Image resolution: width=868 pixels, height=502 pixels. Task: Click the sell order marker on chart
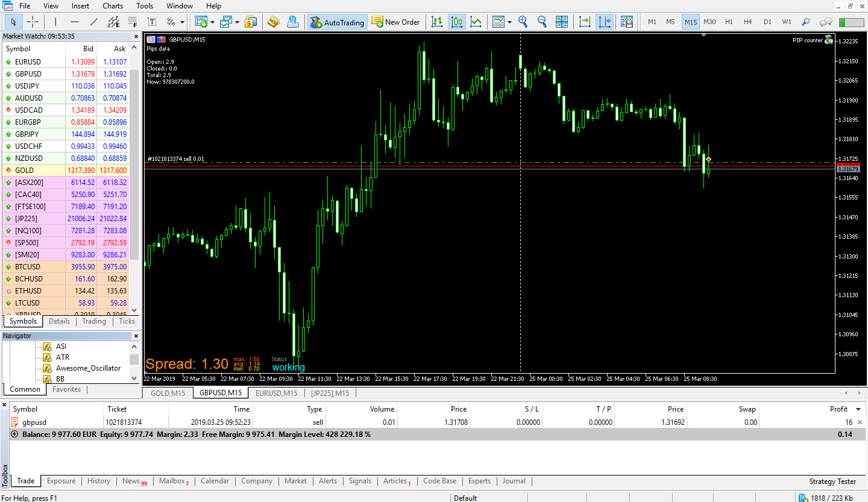709,159
